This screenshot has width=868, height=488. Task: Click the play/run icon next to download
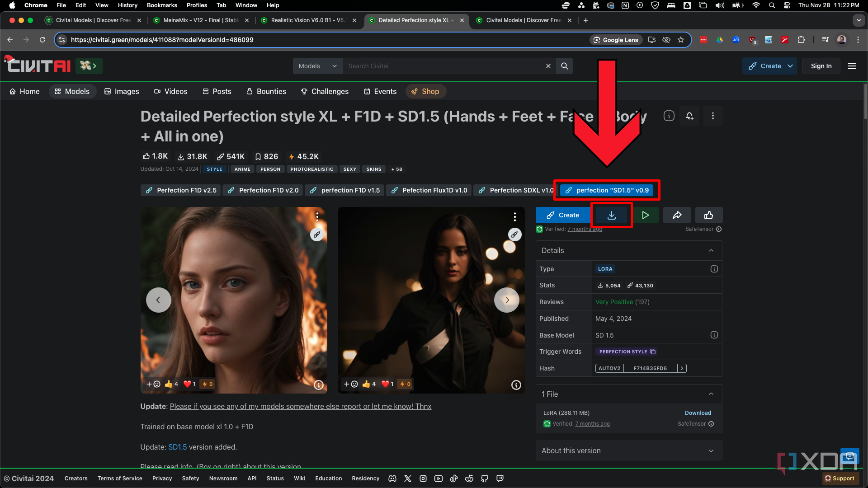[x=644, y=215]
